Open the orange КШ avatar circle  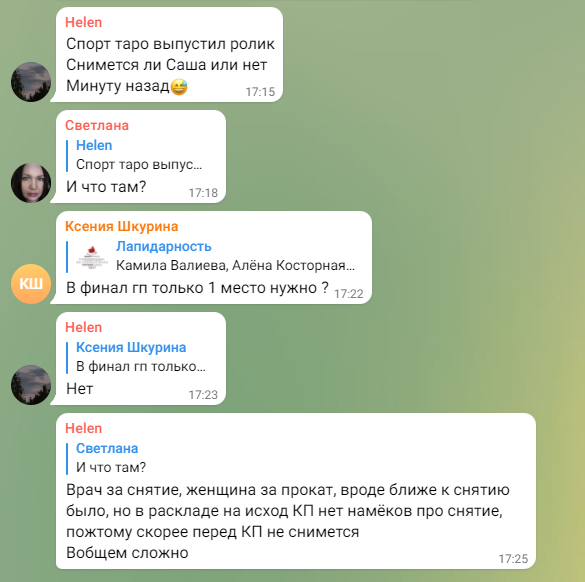tap(31, 284)
